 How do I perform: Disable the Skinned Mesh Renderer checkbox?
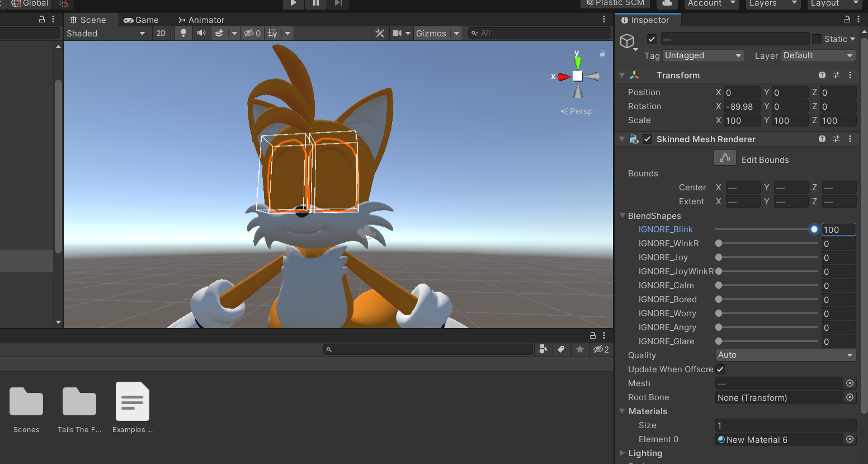(x=647, y=139)
